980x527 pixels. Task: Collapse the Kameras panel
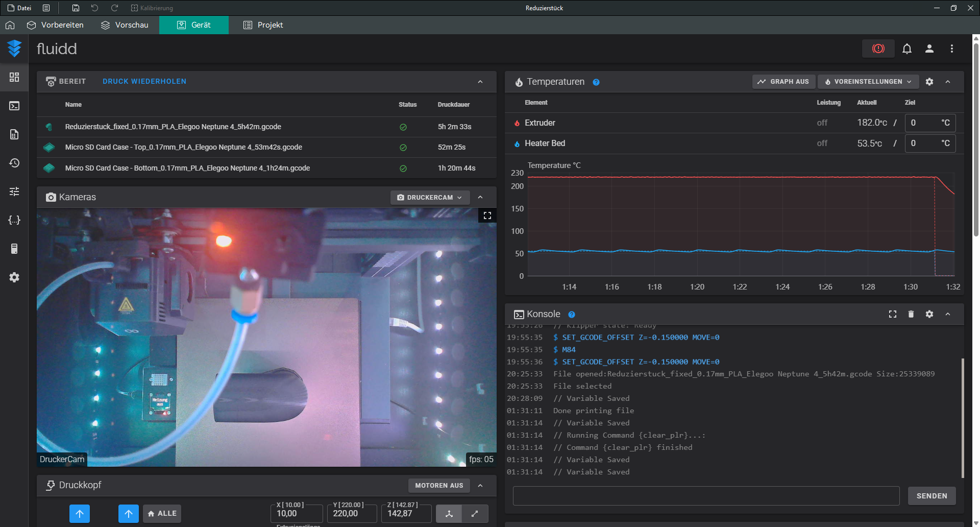[480, 197]
